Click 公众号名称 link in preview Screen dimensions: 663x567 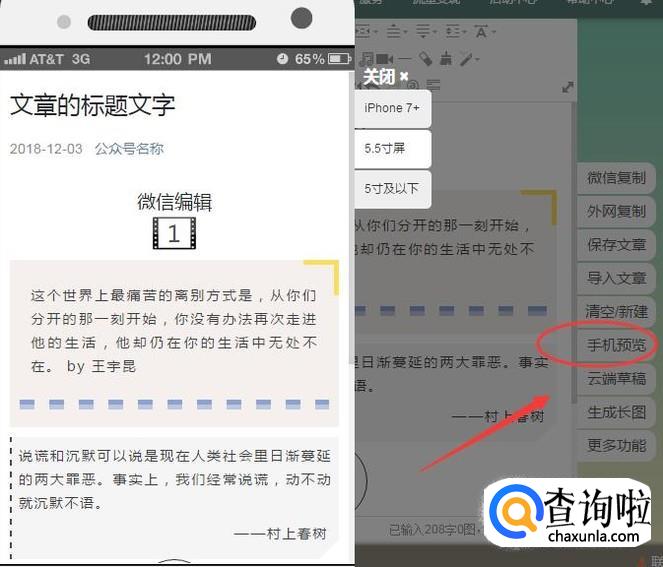click(129, 149)
